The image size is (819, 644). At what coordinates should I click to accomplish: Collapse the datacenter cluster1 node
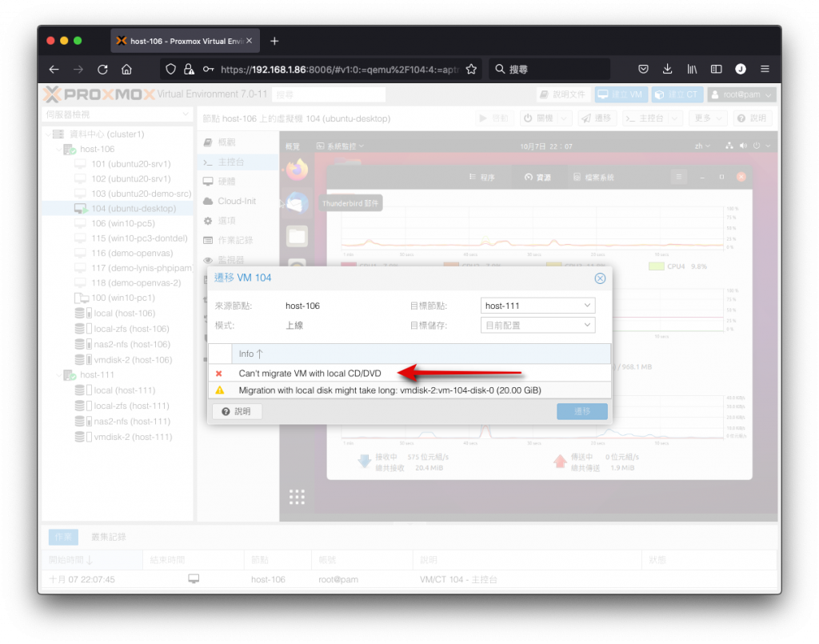[49, 134]
